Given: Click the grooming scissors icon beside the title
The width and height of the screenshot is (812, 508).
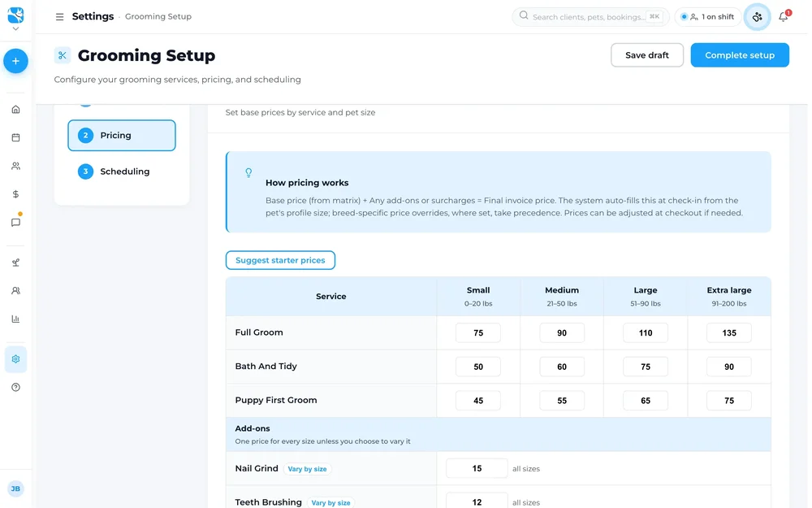Looking at the screenshot, I should (x=63, y=55).
